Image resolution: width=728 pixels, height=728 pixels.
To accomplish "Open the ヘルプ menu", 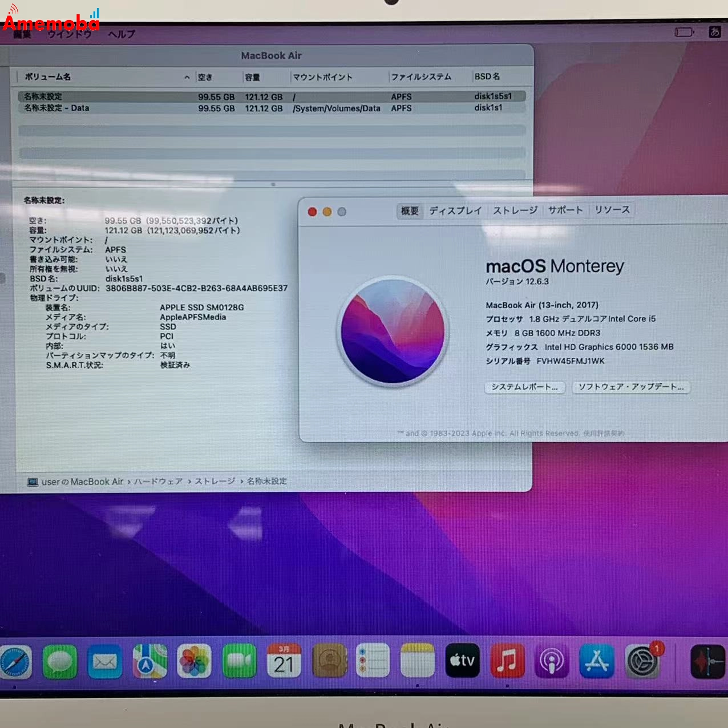I will click(121, 34).
